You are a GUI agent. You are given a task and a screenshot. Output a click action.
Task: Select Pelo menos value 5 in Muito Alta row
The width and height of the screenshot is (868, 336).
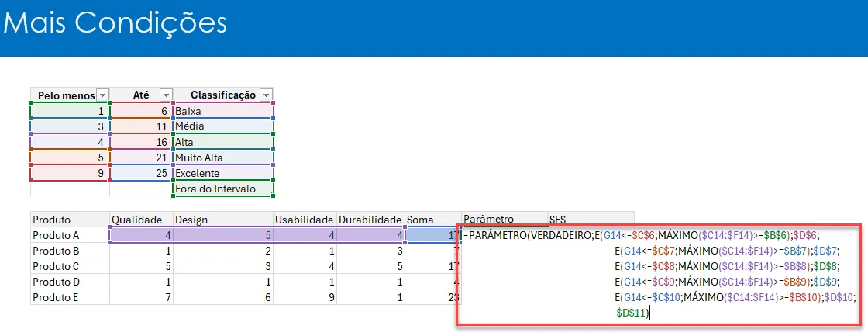click(x=70, y=158)
